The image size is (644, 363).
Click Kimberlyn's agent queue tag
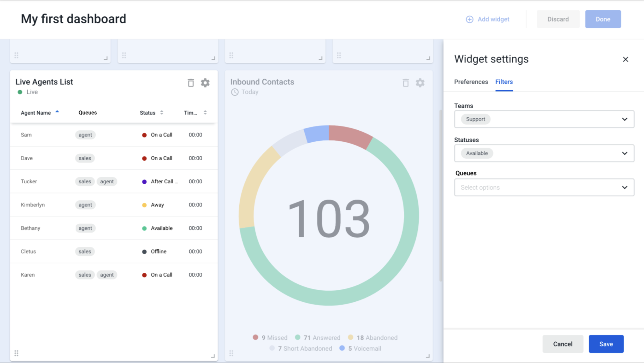tap(85, 205)
